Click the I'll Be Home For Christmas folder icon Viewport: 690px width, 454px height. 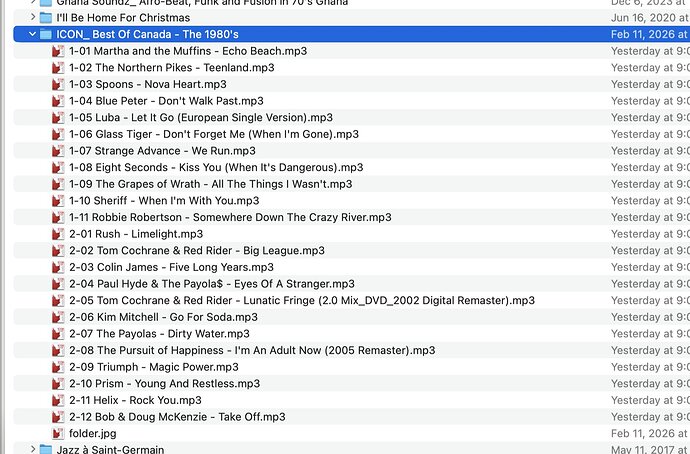(46, 18)
